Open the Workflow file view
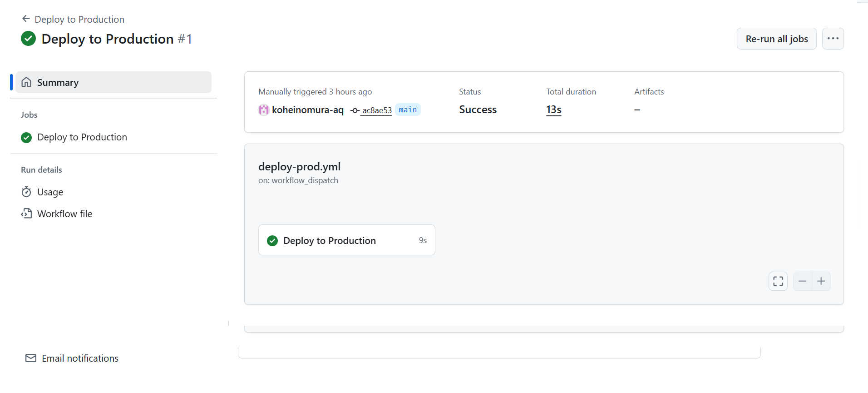The image size is (868, 393). tap(64, 214)
